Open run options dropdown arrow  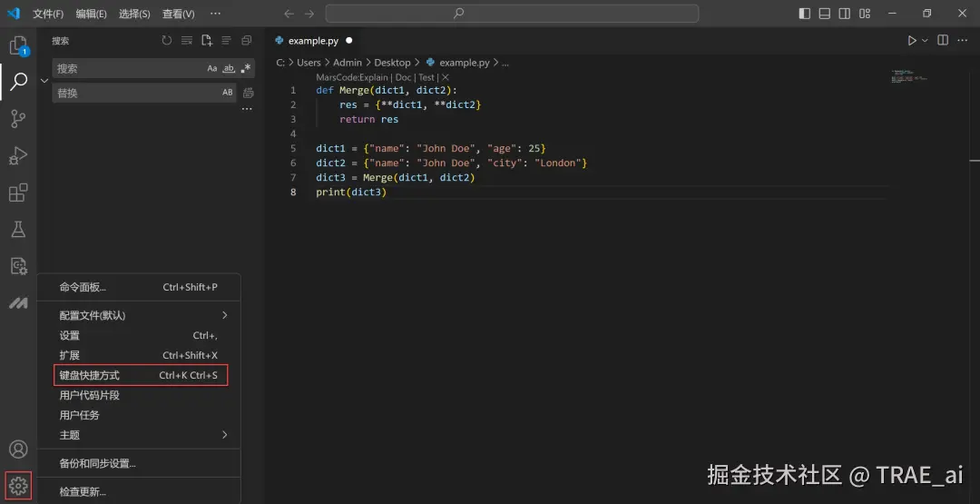pos(926,41)
